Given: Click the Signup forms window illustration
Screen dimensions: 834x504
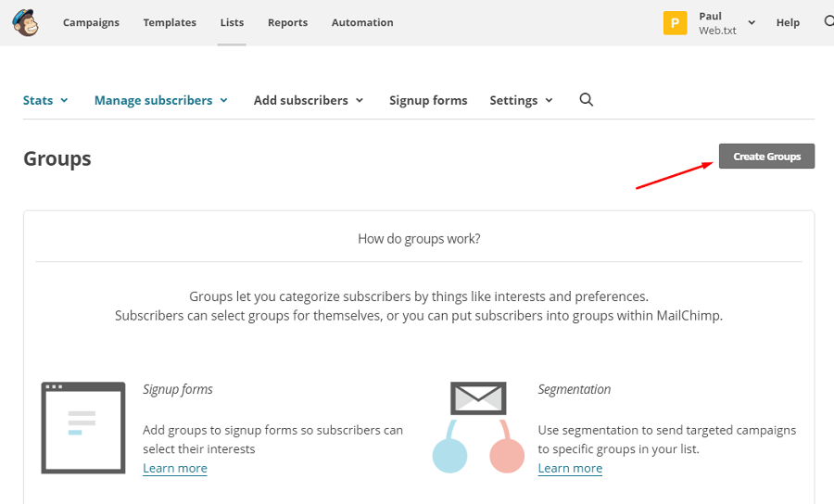Looking at the screenshot, I should tap(82, 427).
